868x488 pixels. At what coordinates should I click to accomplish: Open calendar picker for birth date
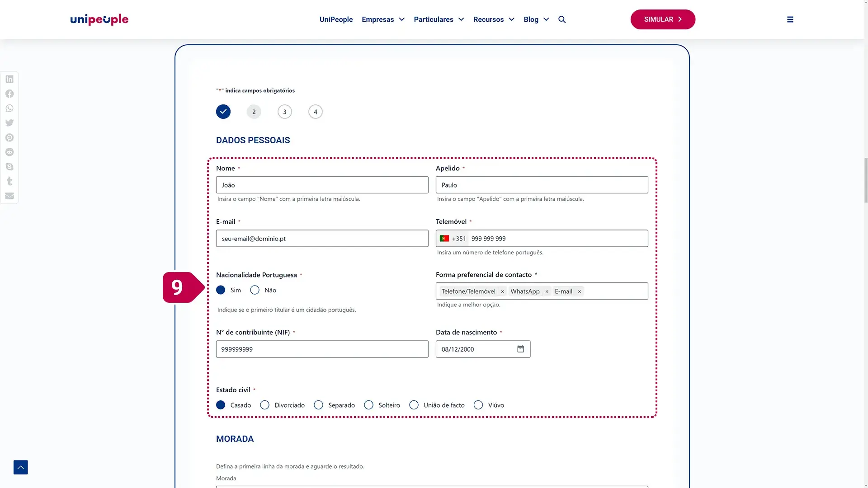coord(520,349)
